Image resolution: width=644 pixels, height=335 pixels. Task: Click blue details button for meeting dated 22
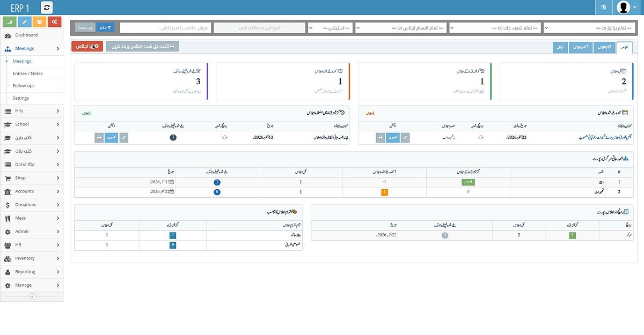point(394,138)
